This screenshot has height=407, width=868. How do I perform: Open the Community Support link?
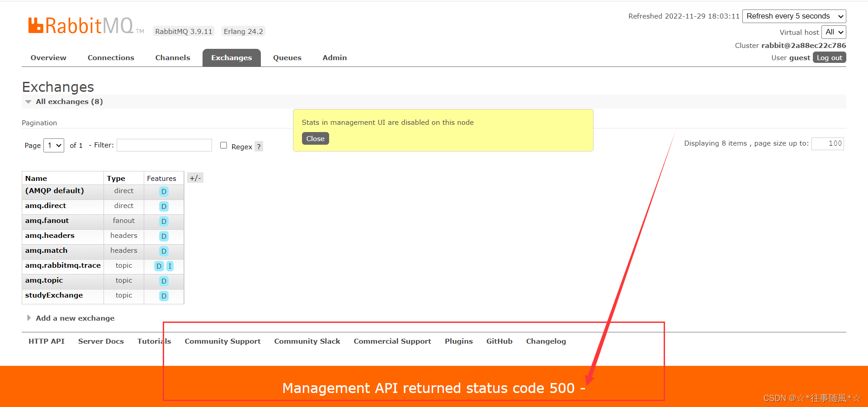[x=222, y=341]
